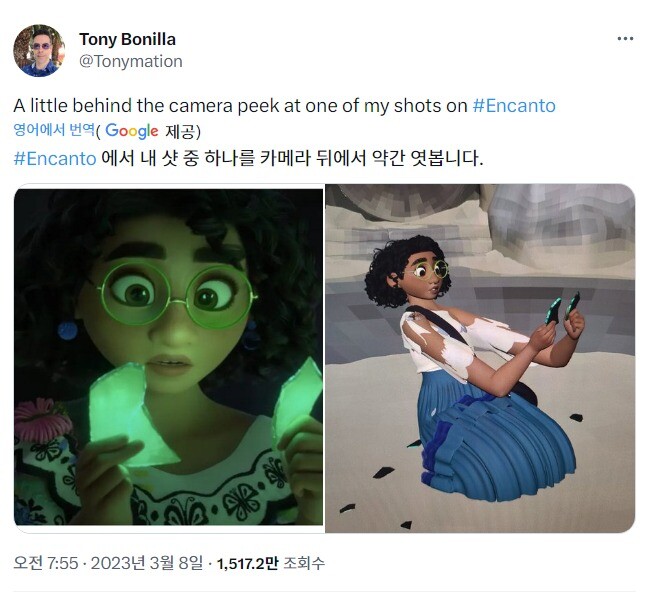This screenshot has width=652, height=596.
Task: Click the #Encanto hashtag in the Korean translation
Action: click(55, 158)
